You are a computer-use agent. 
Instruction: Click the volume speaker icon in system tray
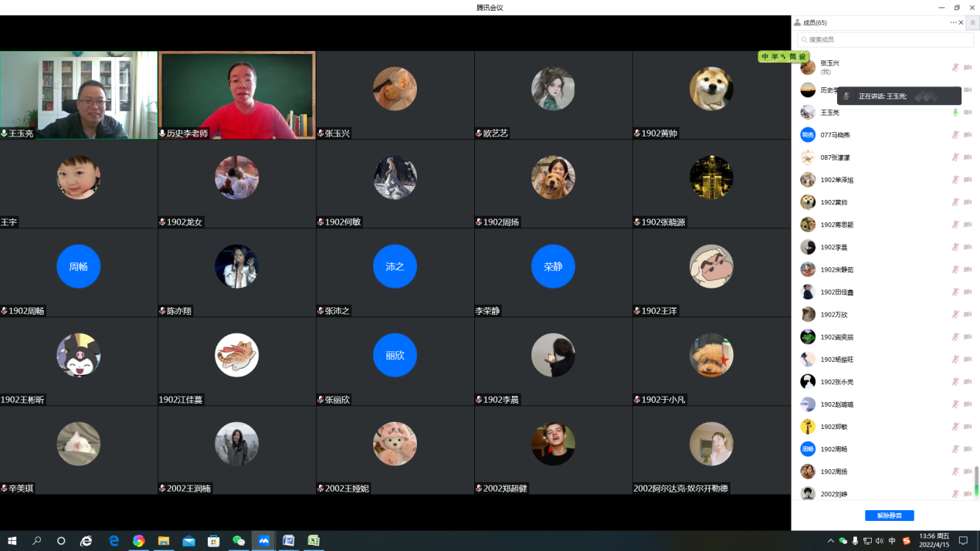[x=880, y=541]
